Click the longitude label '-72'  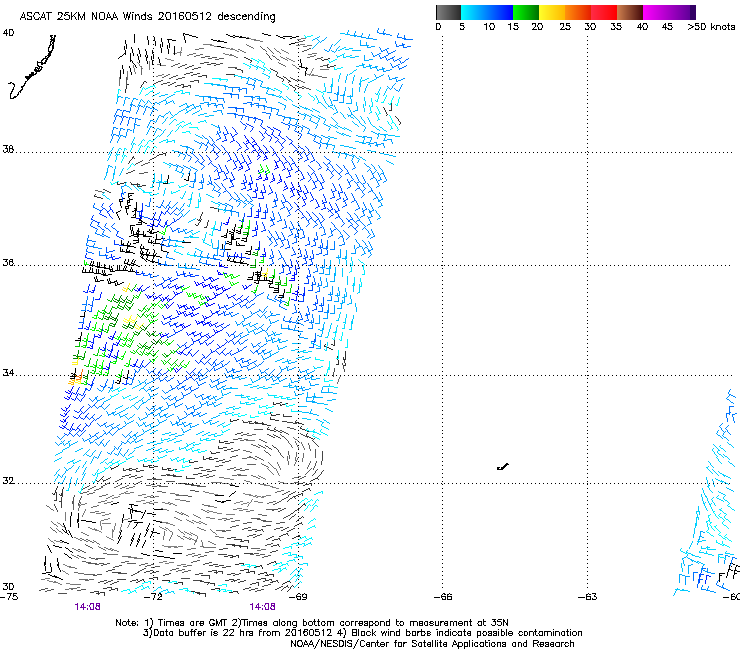(154, 597)
